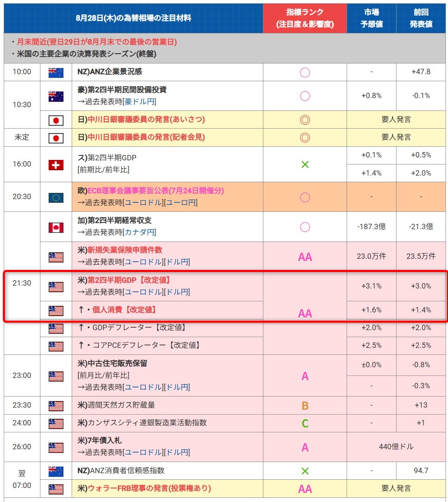Open the ドル円 link under 新規失業保険申請件数
The width and height of the screenshot is (448, 502).
point(177,262)
